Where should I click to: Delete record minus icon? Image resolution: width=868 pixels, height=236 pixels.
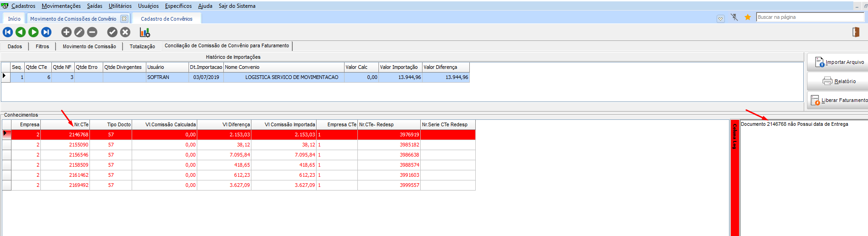pos(92,32)
